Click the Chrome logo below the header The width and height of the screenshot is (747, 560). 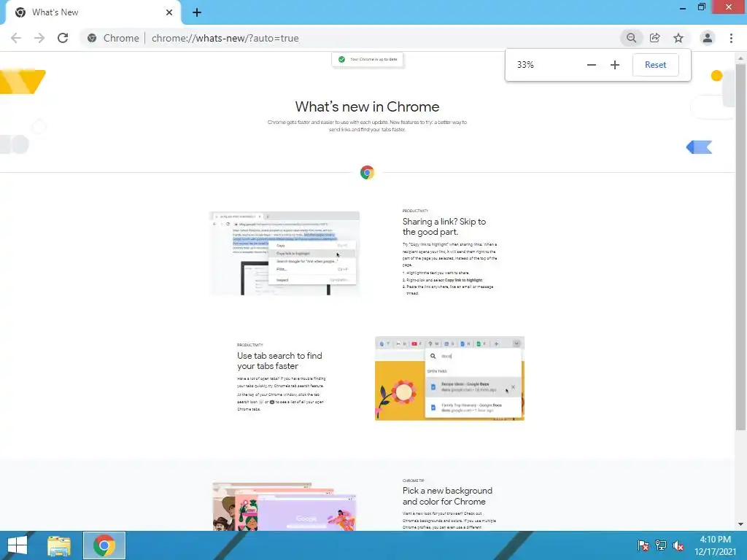click(x=367, y=172)
